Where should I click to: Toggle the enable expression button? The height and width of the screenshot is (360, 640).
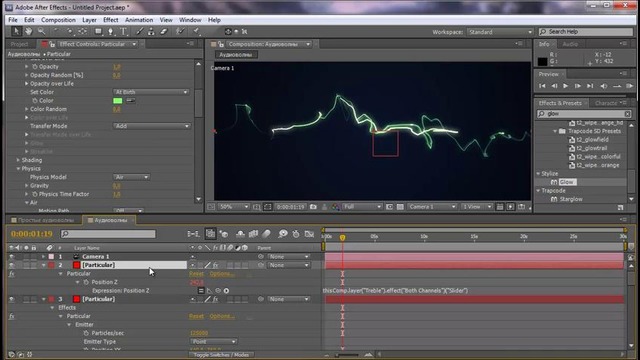[201, 291]
